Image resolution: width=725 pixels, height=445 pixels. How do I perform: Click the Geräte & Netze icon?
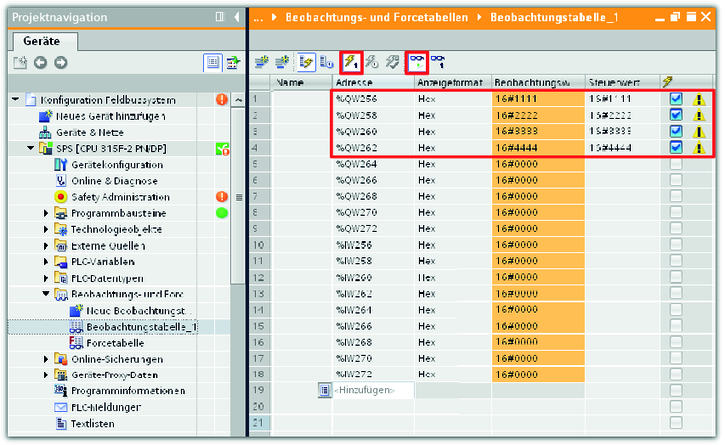[44, 133]
